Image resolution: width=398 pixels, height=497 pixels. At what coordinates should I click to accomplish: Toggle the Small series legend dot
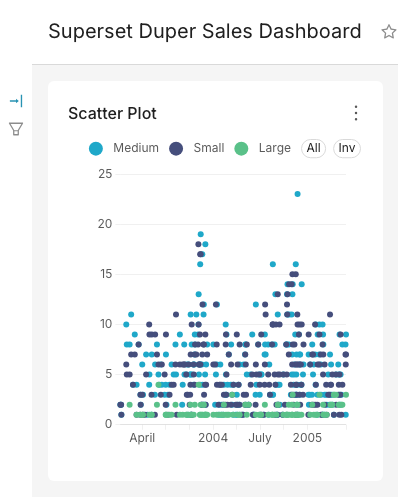(176, 148)
